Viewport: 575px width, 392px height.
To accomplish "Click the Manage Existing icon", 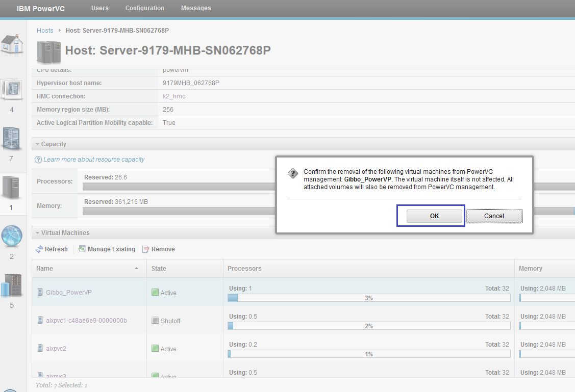I will pos(82,249).
